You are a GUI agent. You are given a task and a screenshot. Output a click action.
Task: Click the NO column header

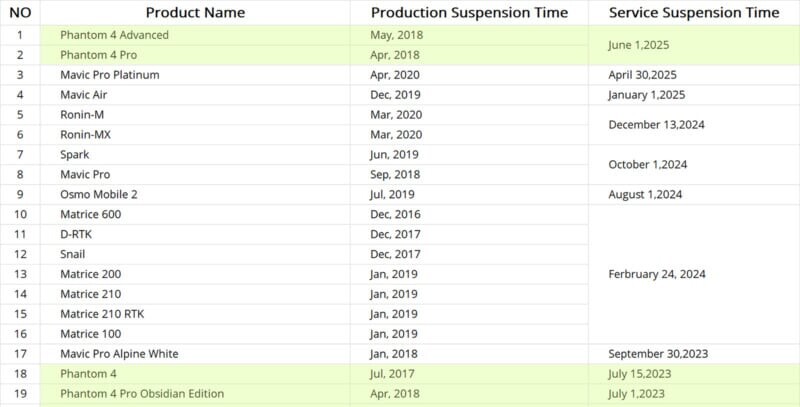20,13
